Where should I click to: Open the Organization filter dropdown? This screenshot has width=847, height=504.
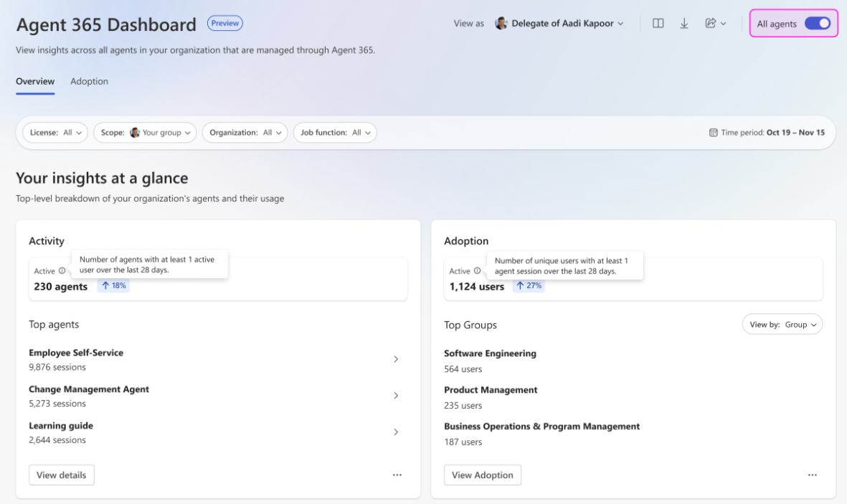(x=245, y=133)
